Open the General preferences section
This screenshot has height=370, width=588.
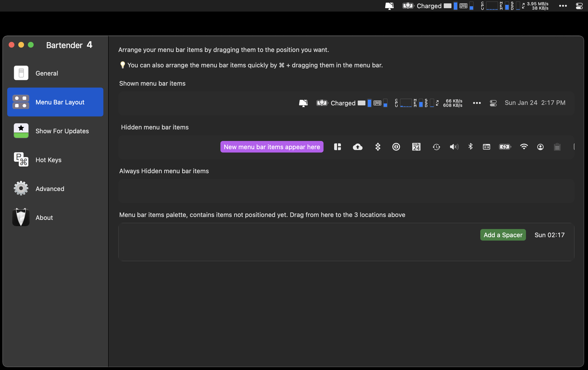pos(55,73)
